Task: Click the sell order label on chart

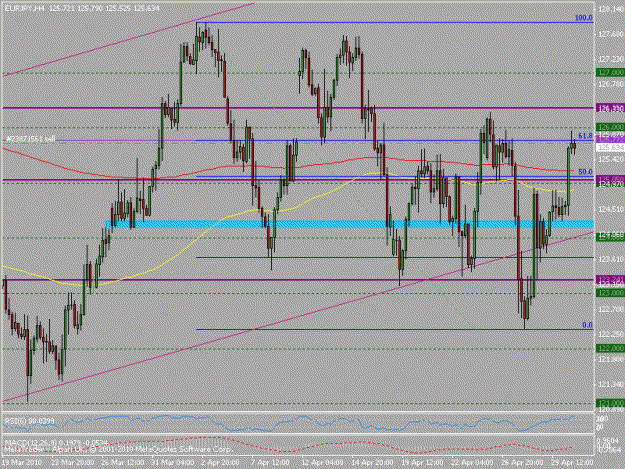Action: 30,139
